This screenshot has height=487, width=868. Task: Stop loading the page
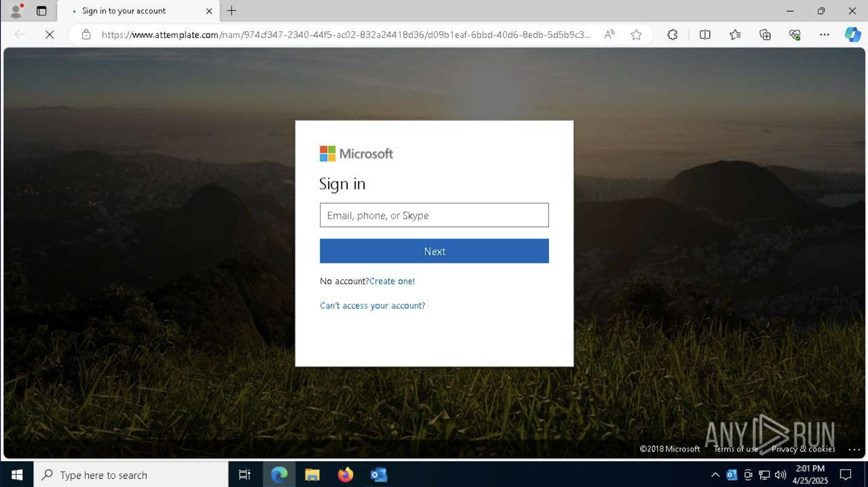coord(49,35)
